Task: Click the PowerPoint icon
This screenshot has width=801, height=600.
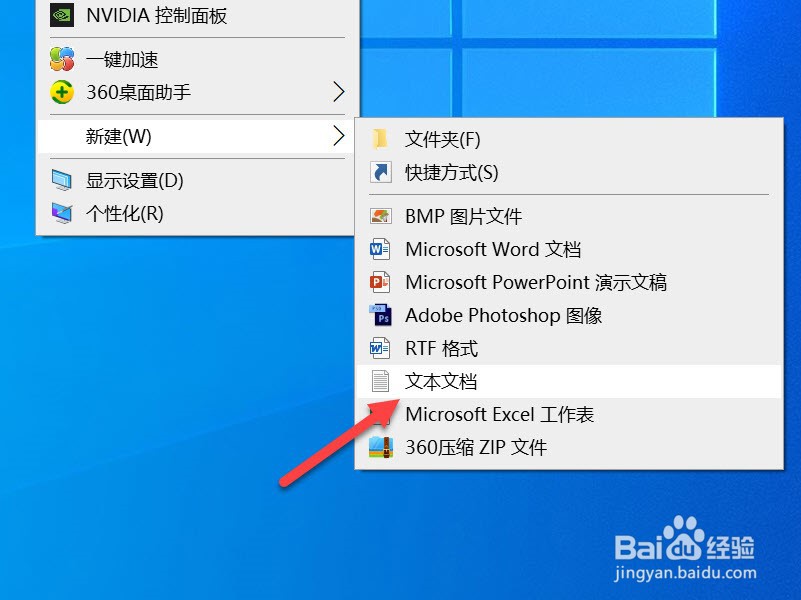Action: tap(380, 282)
